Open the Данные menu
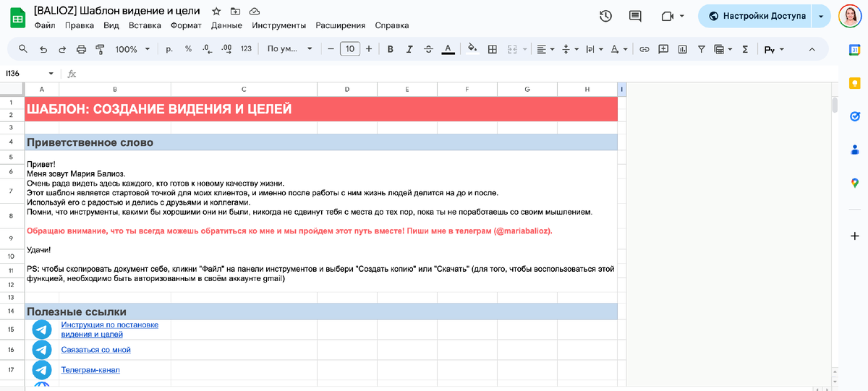Viewport: 868px width, 391px height. [x=227, y=25]
